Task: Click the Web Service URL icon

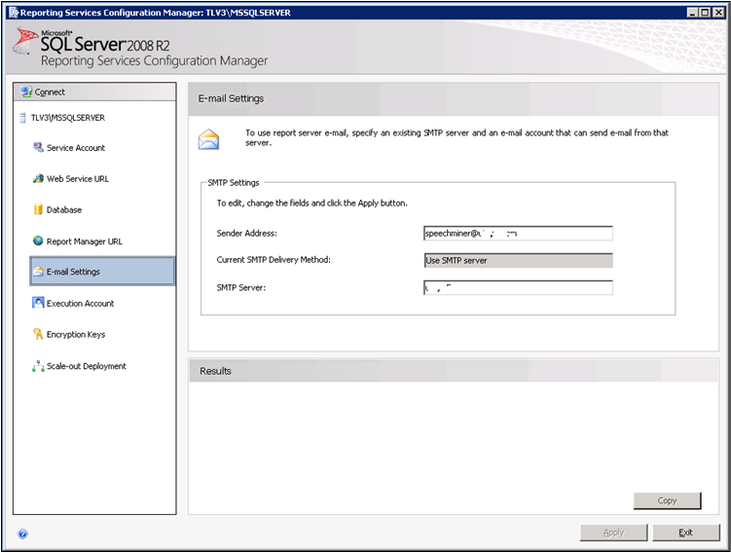Action: pyautogui.click(x=38, y=179)
